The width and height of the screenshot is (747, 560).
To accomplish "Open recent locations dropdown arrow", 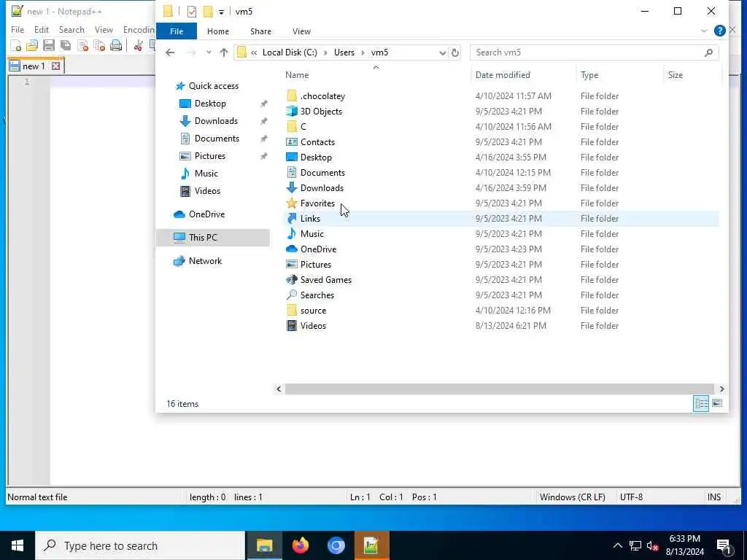I will [x=209, y=52].
